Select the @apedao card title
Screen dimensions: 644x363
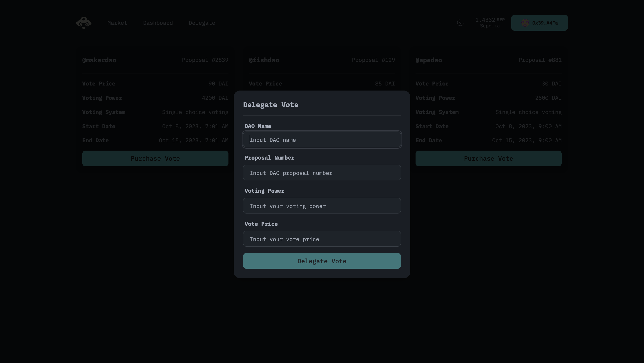tap(429, 60)
